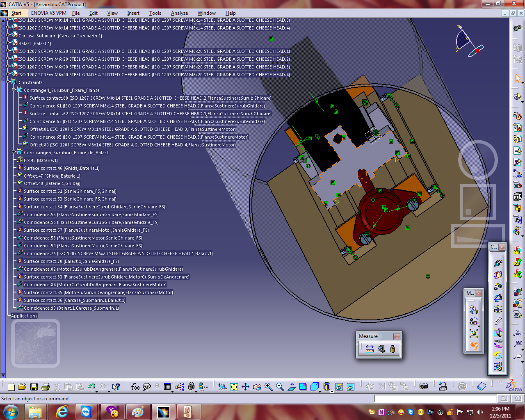525x420 pixels.
Task: Click the Select arrow tool
Action: (518, 78)
